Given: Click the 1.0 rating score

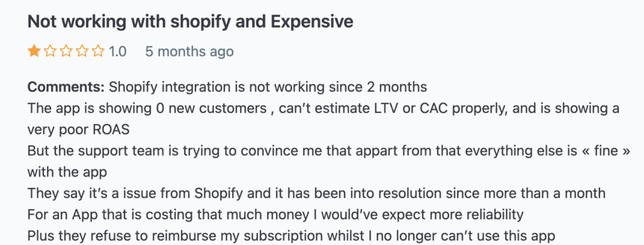Looking at the screenshot, I should [x=118, y=52].
